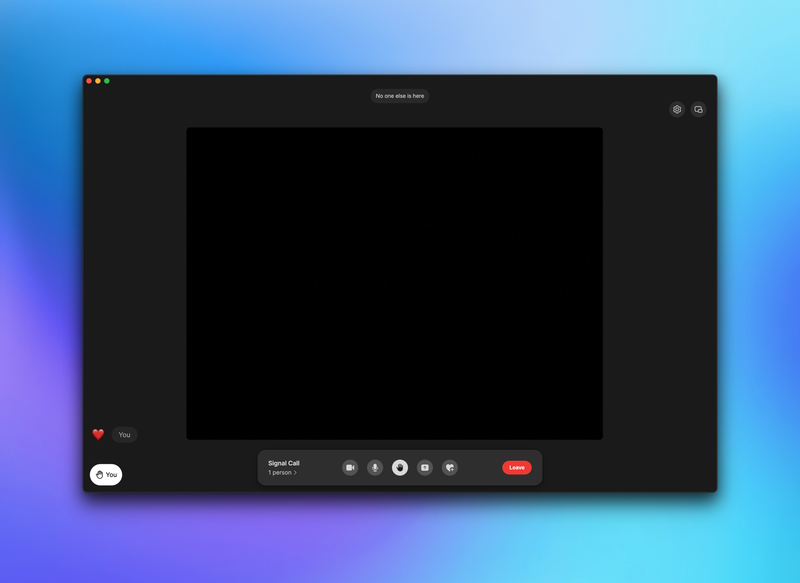
Task: Leave the Signal call
Action: pos(516,467)
